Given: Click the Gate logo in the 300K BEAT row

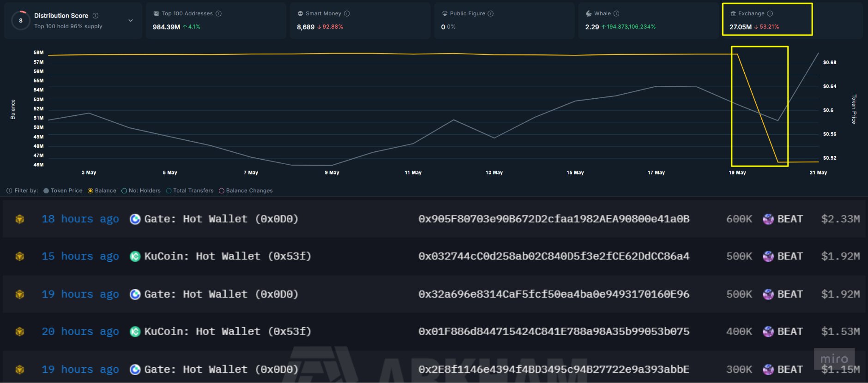Looking at the screenshot, I should click(x=135, y=370).
